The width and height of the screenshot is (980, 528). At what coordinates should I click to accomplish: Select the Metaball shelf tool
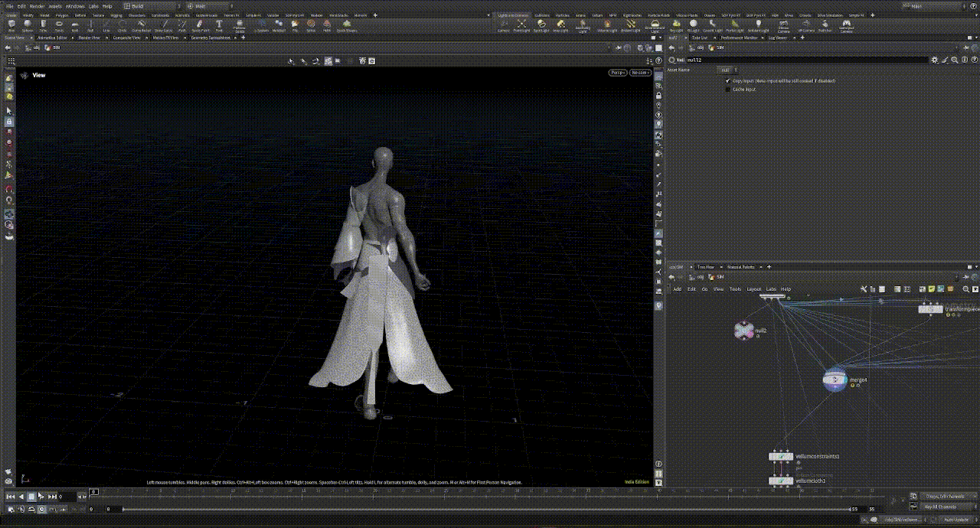[x=279, y=24]
